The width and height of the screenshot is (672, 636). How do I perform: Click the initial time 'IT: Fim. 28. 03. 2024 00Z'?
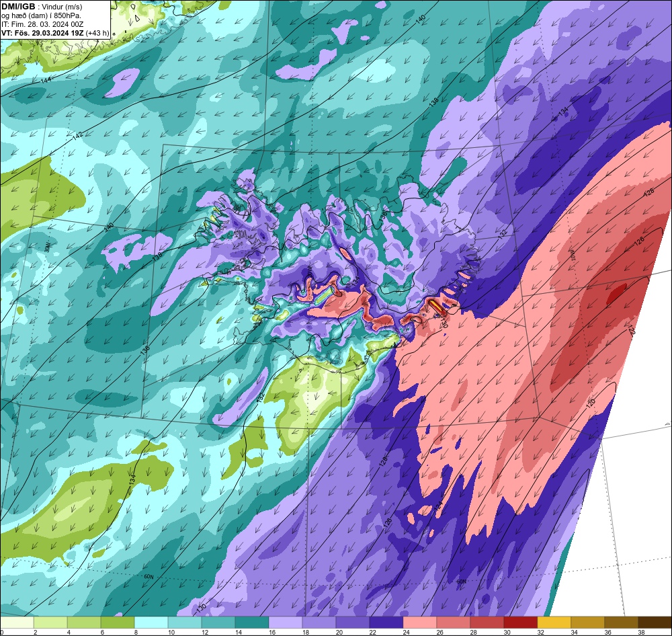(x=42, y=24)
